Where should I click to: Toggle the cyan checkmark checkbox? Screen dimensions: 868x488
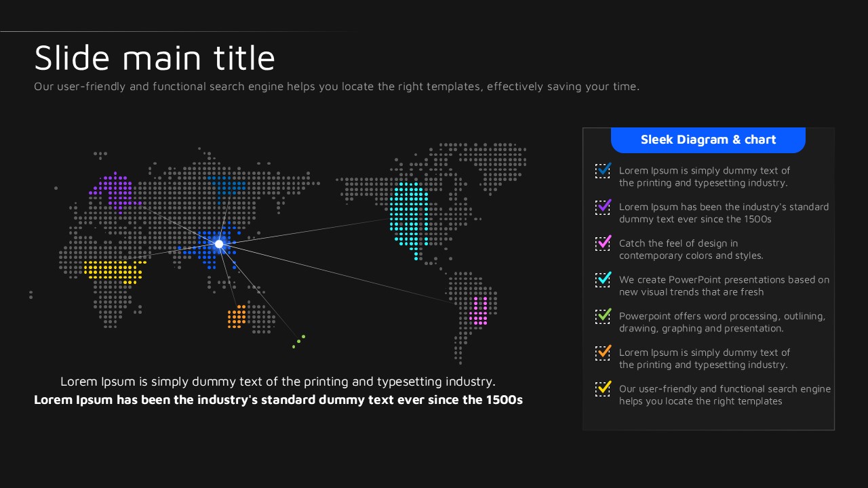tap(603, 279)
